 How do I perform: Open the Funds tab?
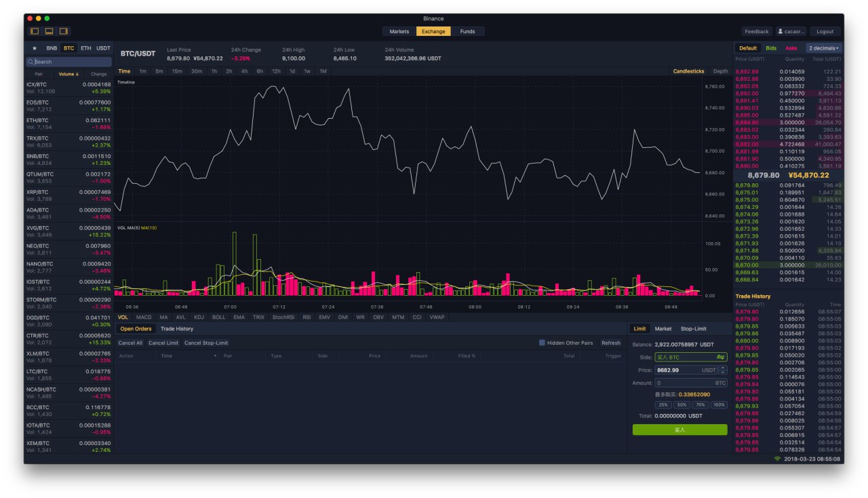coord(468,31)
